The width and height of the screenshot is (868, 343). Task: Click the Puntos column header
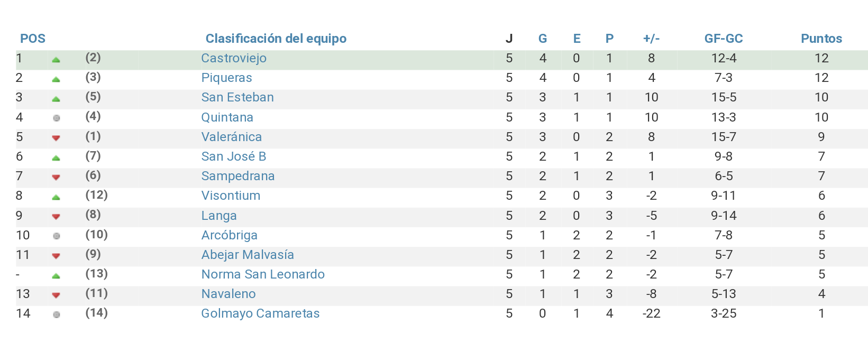point(821,39)
